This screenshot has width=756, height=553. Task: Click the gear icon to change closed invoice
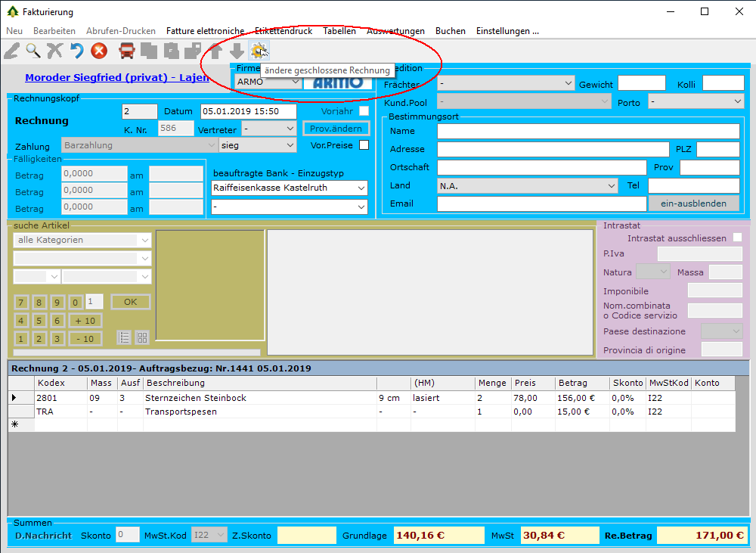259,51
